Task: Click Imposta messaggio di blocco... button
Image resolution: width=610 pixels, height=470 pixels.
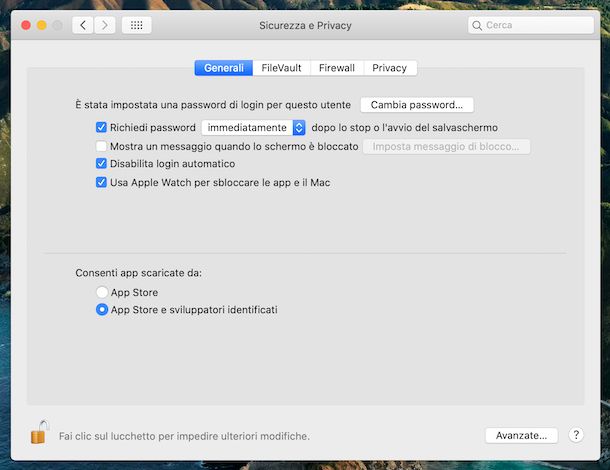Action: pos(446,147)
